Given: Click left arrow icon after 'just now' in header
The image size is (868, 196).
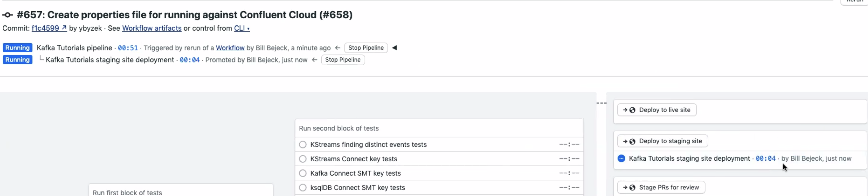Looking at the screenshot, I should click(314, 60).
